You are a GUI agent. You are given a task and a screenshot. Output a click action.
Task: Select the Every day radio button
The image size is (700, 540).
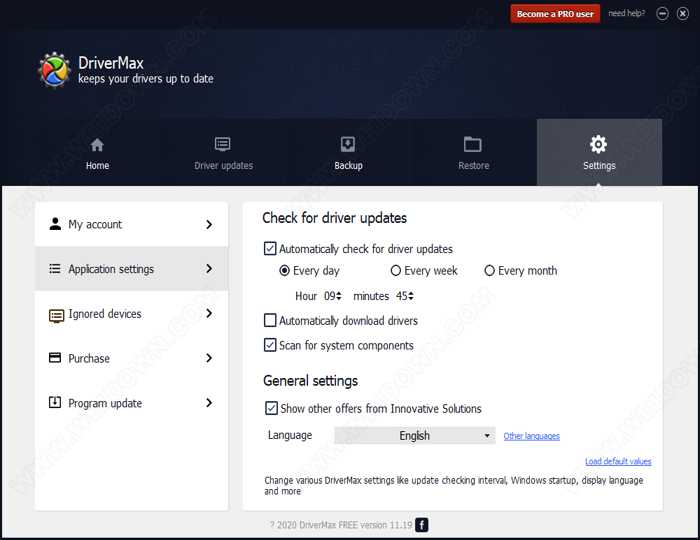pos(284,271)
